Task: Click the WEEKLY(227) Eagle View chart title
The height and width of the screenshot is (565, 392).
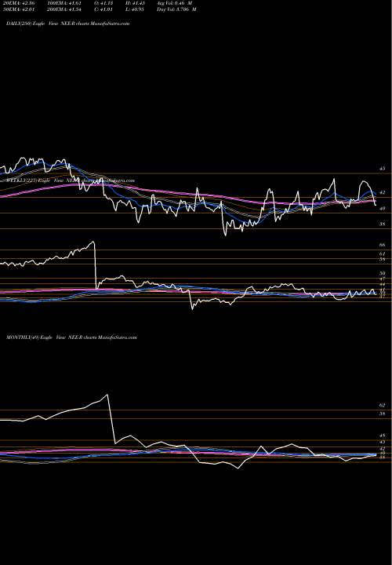Action: pyautogui.click(x=71, y=180)
